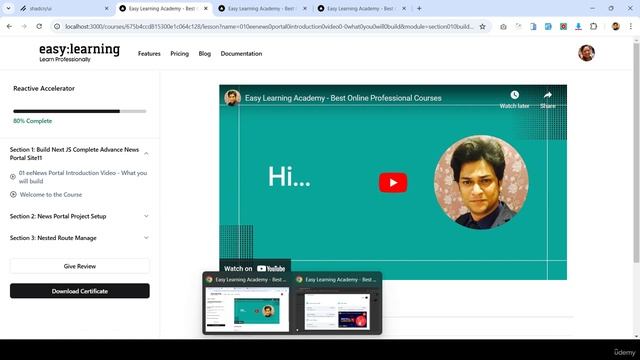Open the tab search dropdown arrow

tap(8, 8)
